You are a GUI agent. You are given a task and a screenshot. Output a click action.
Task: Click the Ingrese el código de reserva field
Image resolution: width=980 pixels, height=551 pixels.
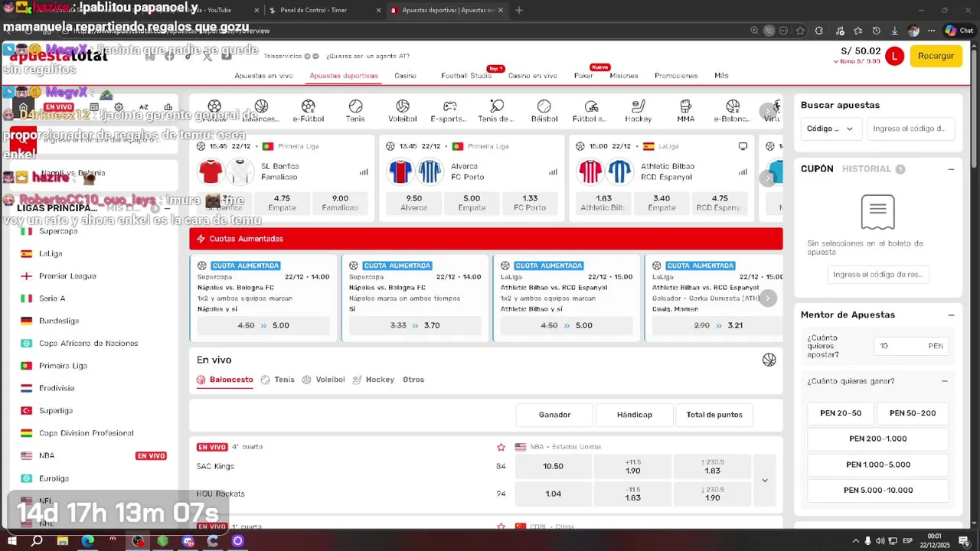(878, 274)
